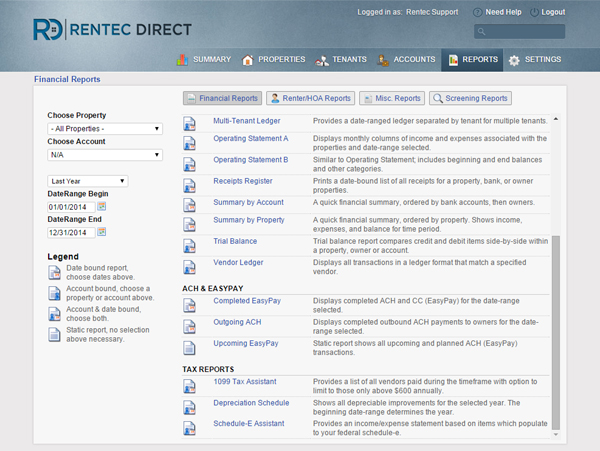Click the report icon beside Vendor Ledger
This screenshot has width=600, height=451.
coord(189,267)
